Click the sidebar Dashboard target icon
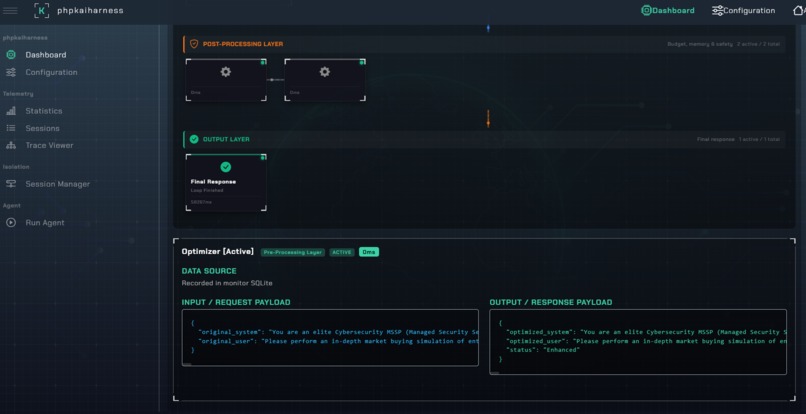Screen dimensions: 806x414 pyautogui.click(x=11, y=55)
